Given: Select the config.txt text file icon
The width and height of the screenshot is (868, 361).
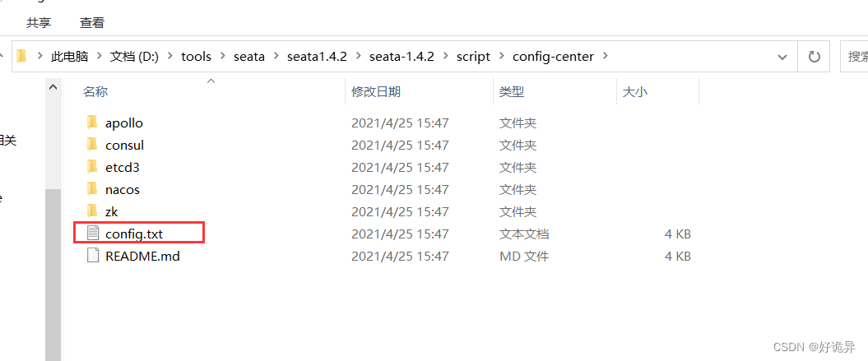Looking at the screenshot, I should click(92, 234).
